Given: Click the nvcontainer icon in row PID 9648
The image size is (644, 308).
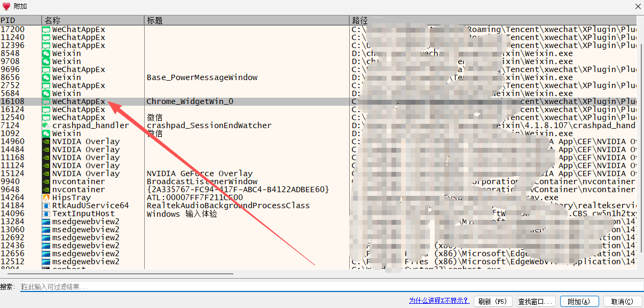Looking at the screenshot, I should 46,189.
